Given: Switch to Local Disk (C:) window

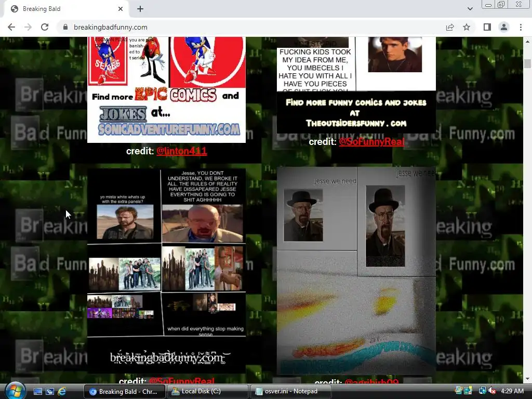Looking at the screenshot, I should pos(207,392).
